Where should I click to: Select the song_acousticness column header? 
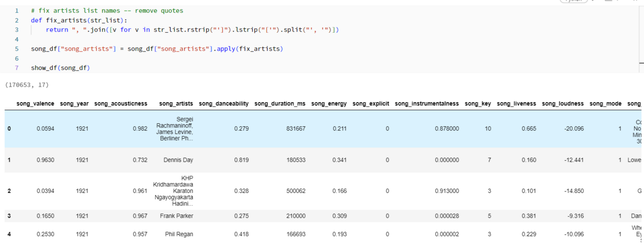click(x=121, y=103)
